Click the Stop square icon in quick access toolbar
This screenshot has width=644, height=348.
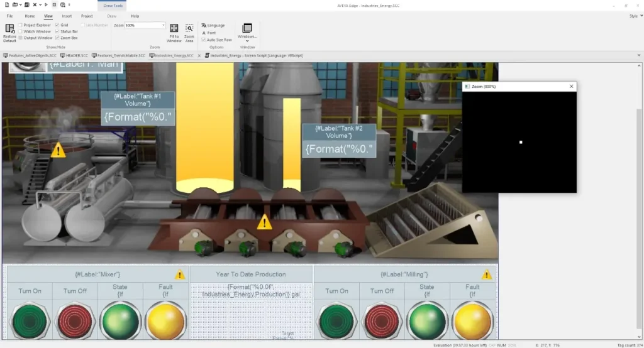[54, 5]
